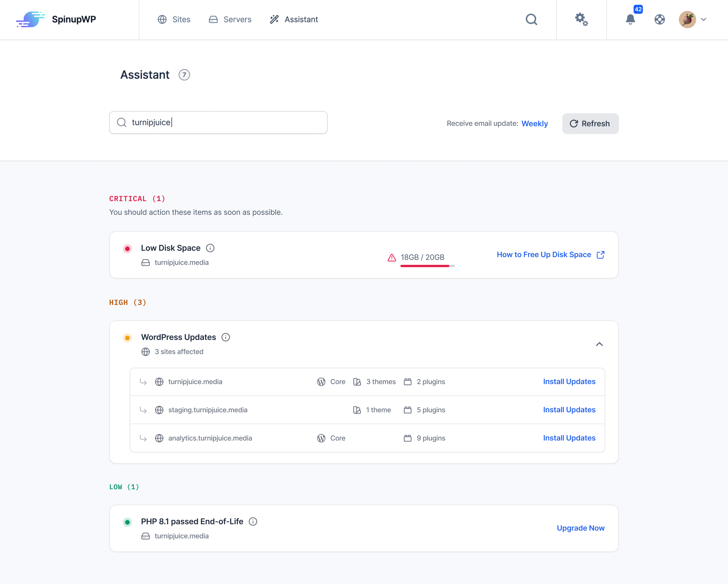Show info for WordPress Updates
This screenshot has height=584, width=728.
226,337
